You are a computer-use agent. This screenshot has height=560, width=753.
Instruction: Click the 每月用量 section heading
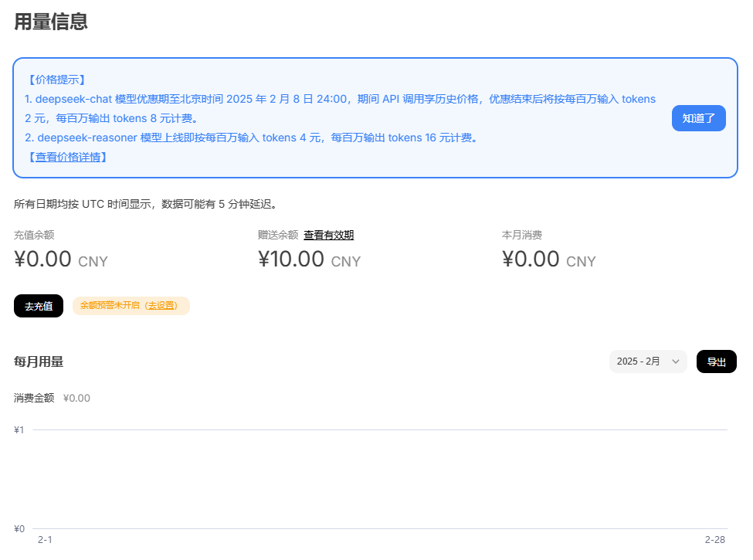39,361
